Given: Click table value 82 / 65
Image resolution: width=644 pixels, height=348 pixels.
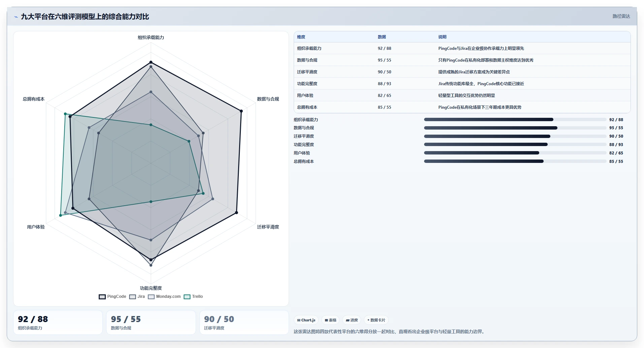Looking at the screenshot, I should tap(384, 96).
